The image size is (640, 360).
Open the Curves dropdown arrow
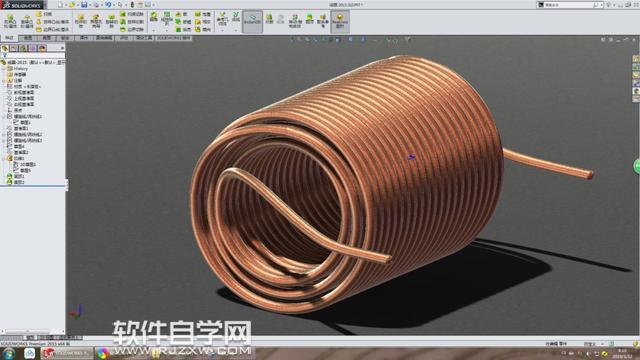(236, 30)
